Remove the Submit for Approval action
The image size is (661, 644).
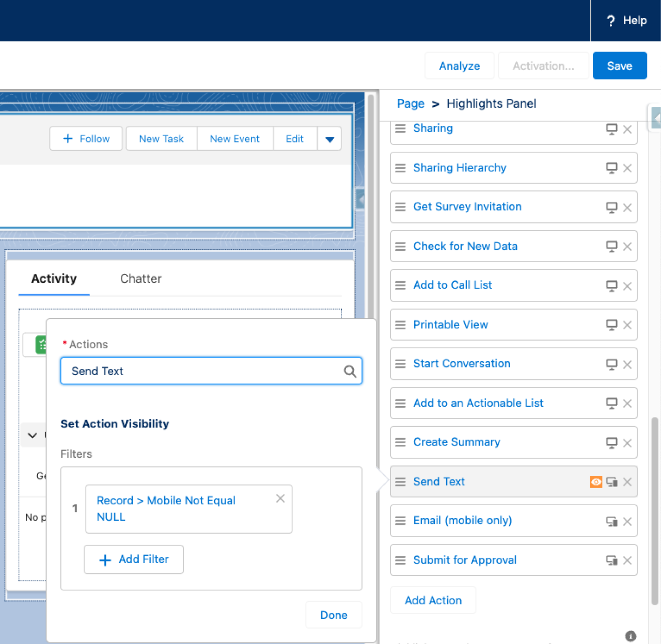(x=627, y=560)
